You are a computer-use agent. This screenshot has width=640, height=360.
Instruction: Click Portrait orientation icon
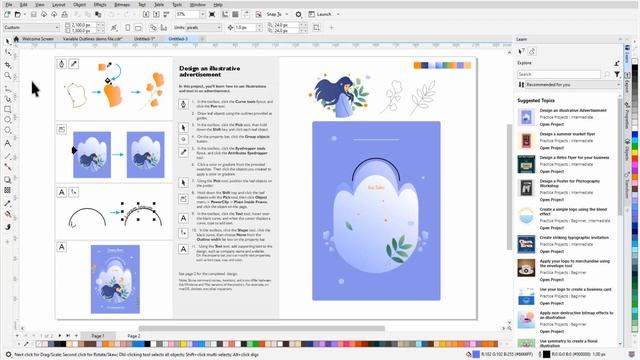128,28
